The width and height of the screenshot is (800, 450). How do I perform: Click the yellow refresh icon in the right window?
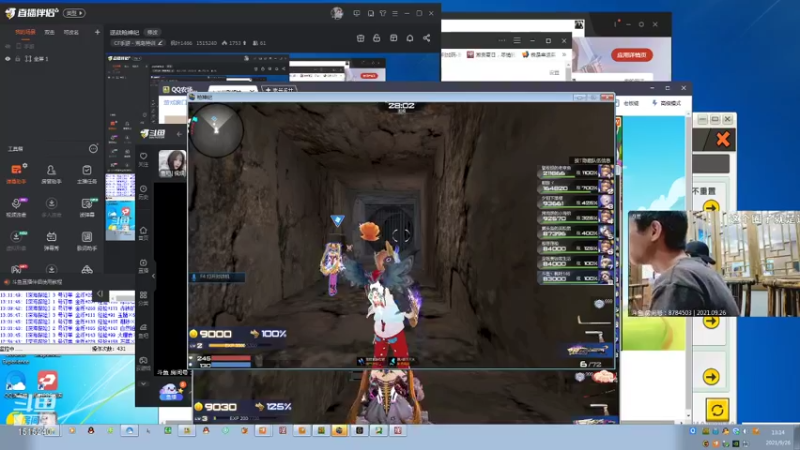(x=717, y=410)
